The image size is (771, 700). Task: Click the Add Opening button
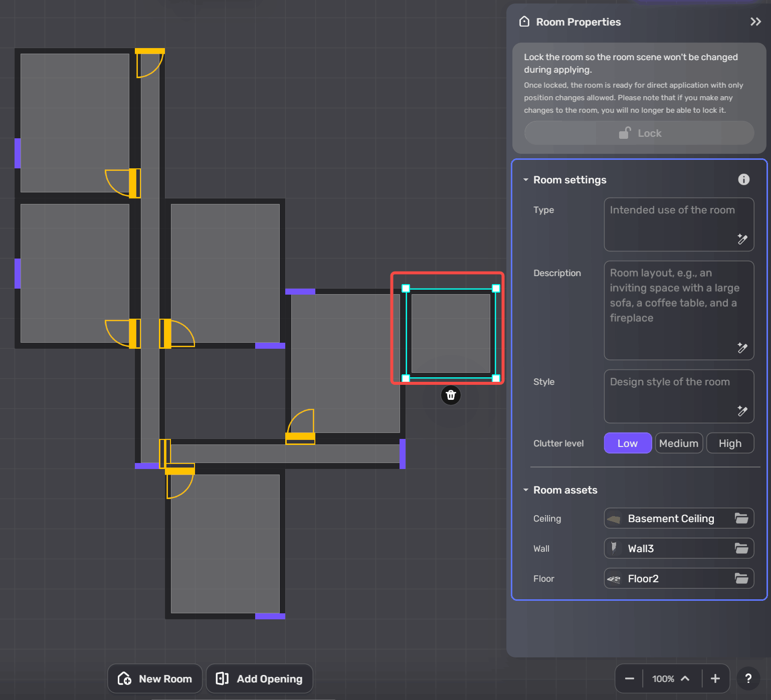260,678
